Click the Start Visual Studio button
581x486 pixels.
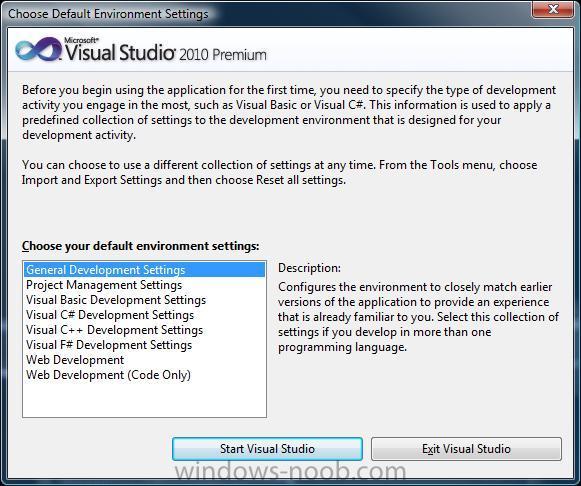[267, 449]
